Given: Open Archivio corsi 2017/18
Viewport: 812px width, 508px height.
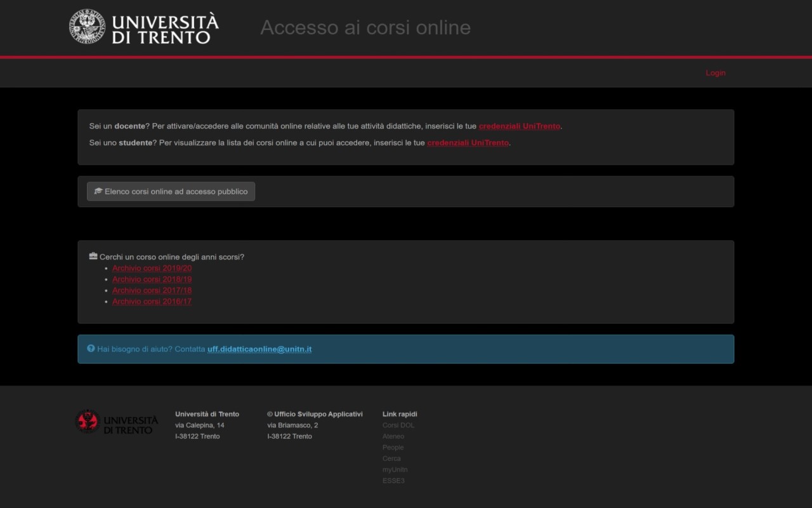Looking at the screenshot, I should (152, 290).
